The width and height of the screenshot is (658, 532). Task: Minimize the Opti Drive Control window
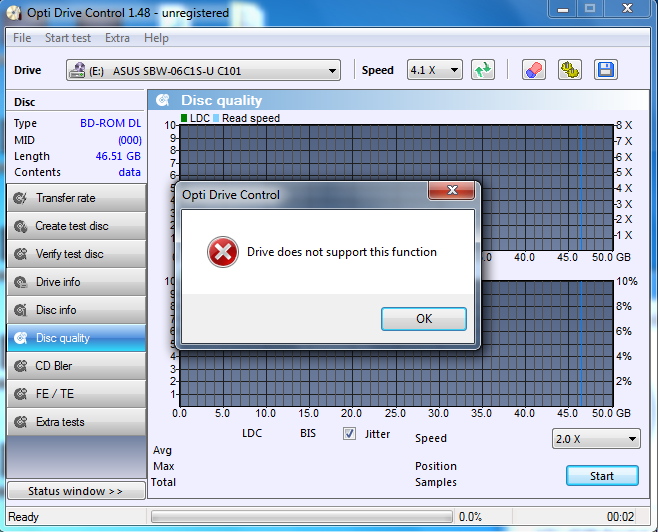563,8
